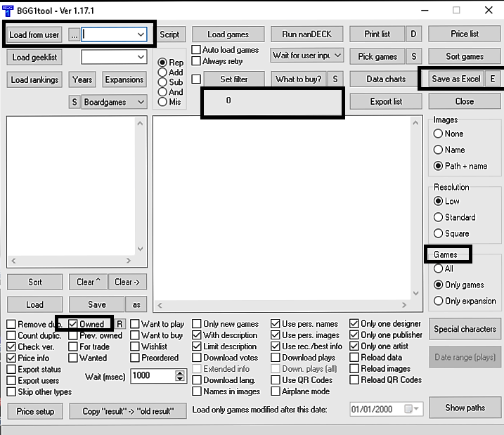
Task: Click the Clear ^ button
Action: [x=88, y=282]
